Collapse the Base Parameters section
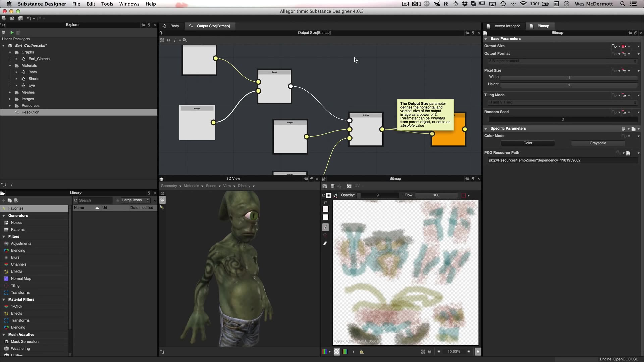This screenshot has height=362, width=644. 486,39
